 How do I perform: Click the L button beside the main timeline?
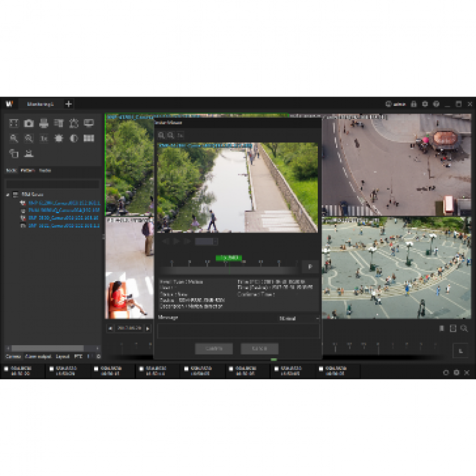click(461, 350)
